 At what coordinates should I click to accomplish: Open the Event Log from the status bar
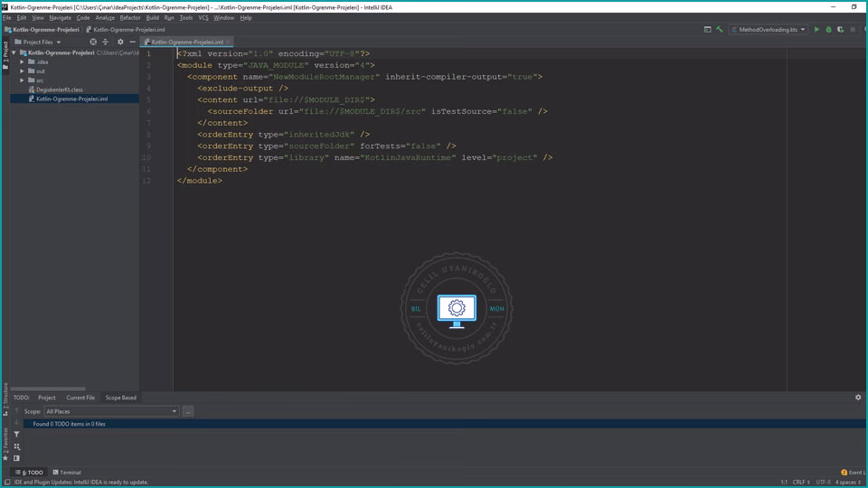[x=853, y=473]
